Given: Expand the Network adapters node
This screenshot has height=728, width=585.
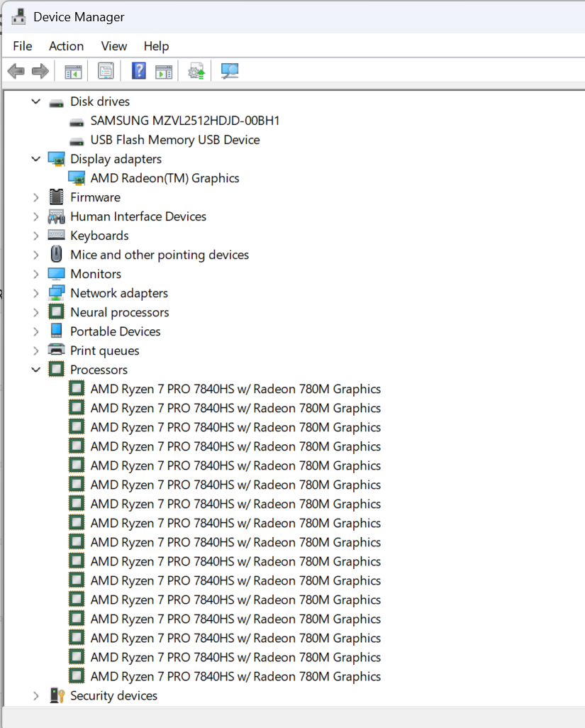Looking at the screenshot, I should (x=35, y=293).
